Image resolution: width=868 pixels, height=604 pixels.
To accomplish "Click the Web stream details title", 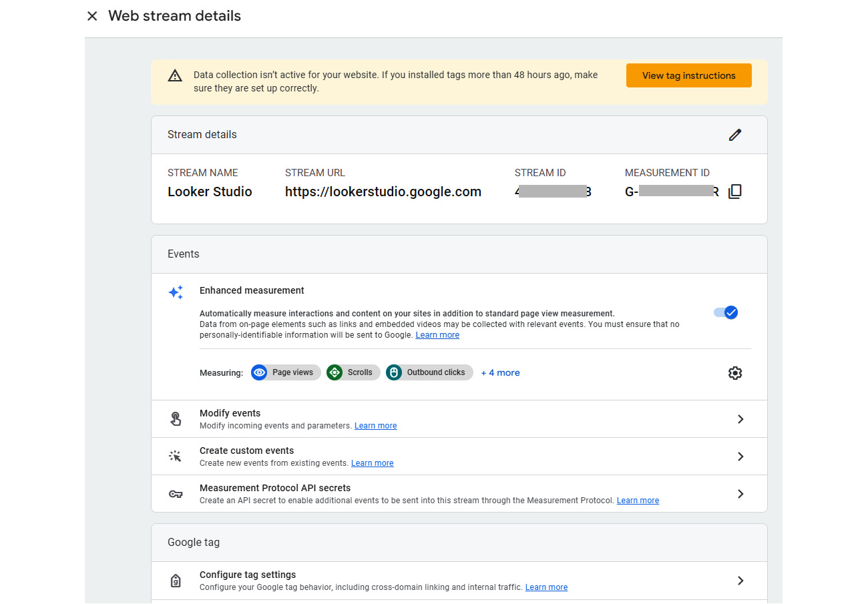I will 174,16.
